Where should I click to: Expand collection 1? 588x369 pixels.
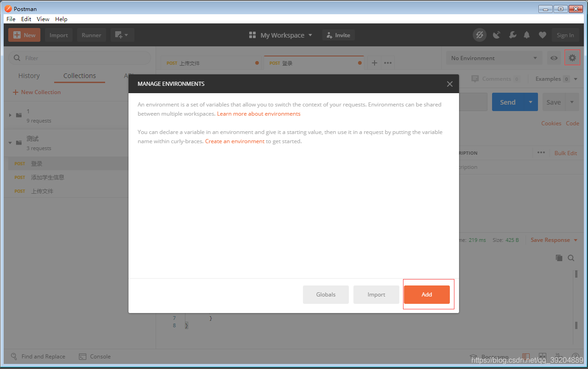(x=10, y=115)
